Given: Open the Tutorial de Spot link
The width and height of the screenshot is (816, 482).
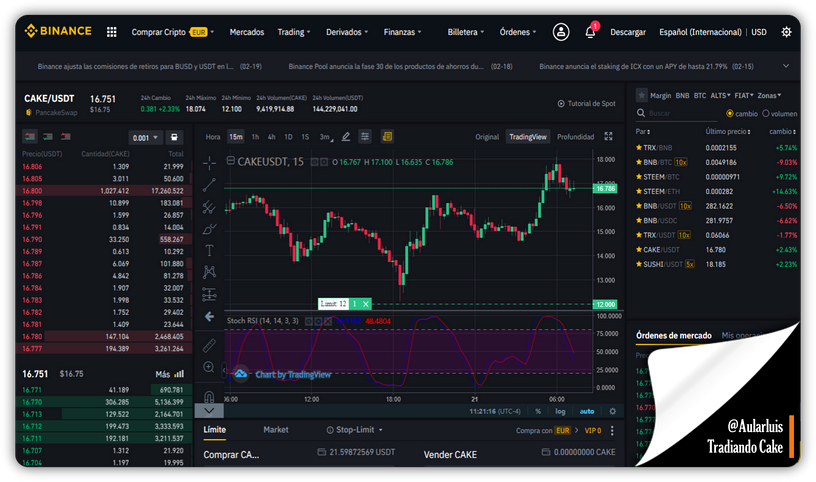Looking at the screenshot, I should tap(586, 104).
